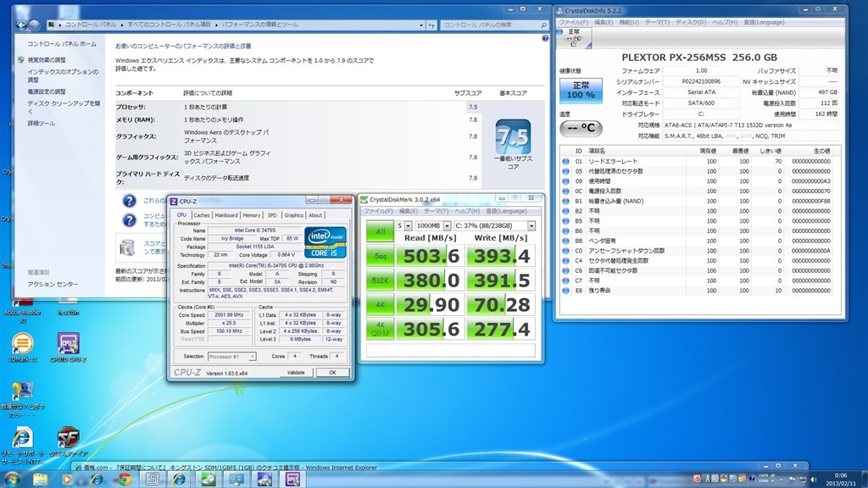The height and width of the screenshot is (488, 868).
Task: Switch to the Mainboard tab in CPU-Z
Action: click(x=225, y=215)
